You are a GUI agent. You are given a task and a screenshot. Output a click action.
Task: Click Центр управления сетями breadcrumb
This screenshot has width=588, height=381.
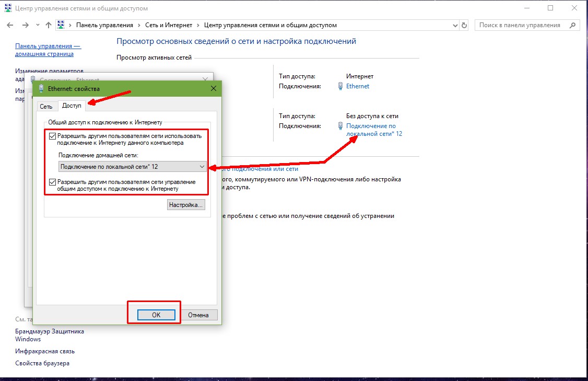click(271, 25)
